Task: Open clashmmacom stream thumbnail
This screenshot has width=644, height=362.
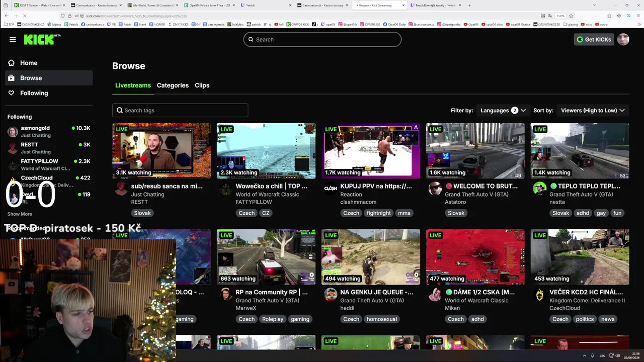Action: pyautogui.click(x=371, y=151)
